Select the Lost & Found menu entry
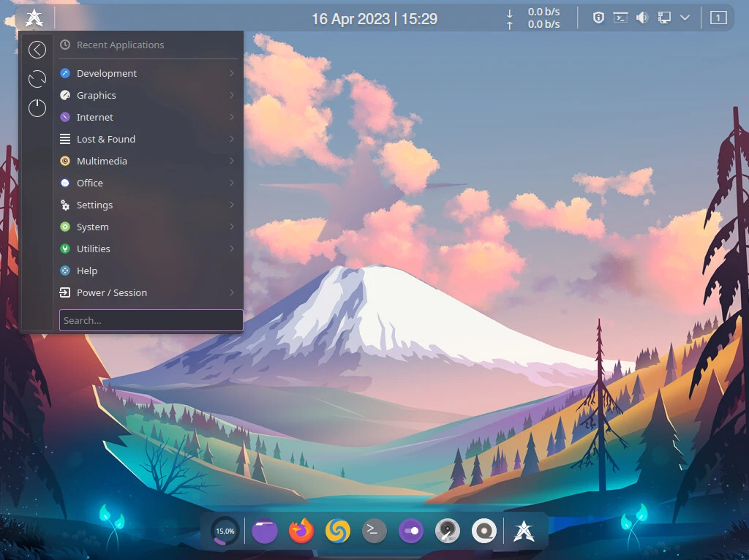 click(105, 139)
